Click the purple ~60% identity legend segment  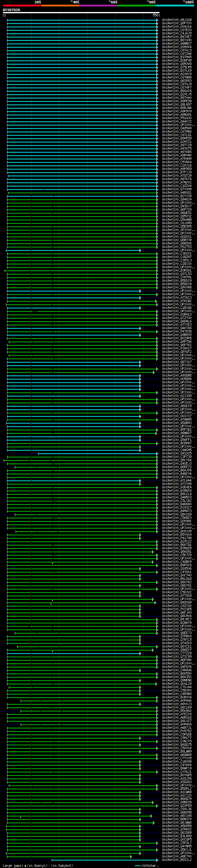(x=99, y=6)
